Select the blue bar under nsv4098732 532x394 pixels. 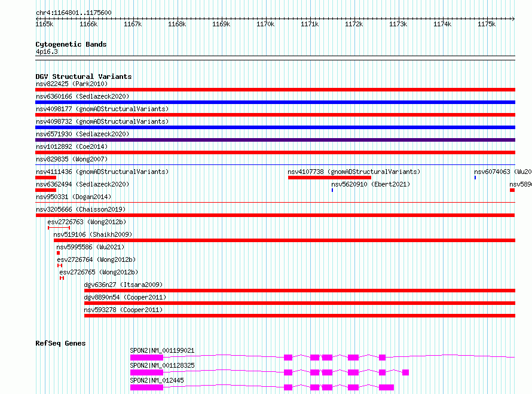pos(275,127)
